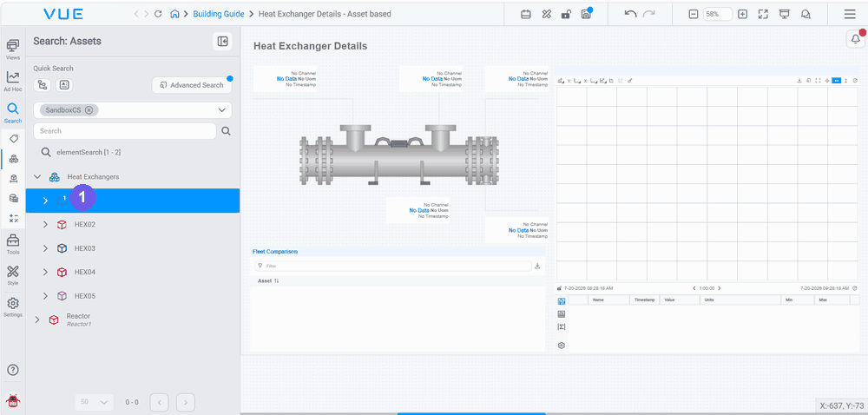Viewport: 868px width, 415px height.
Task: Open the Settings gear in sidebar
Action: [13, 307]
